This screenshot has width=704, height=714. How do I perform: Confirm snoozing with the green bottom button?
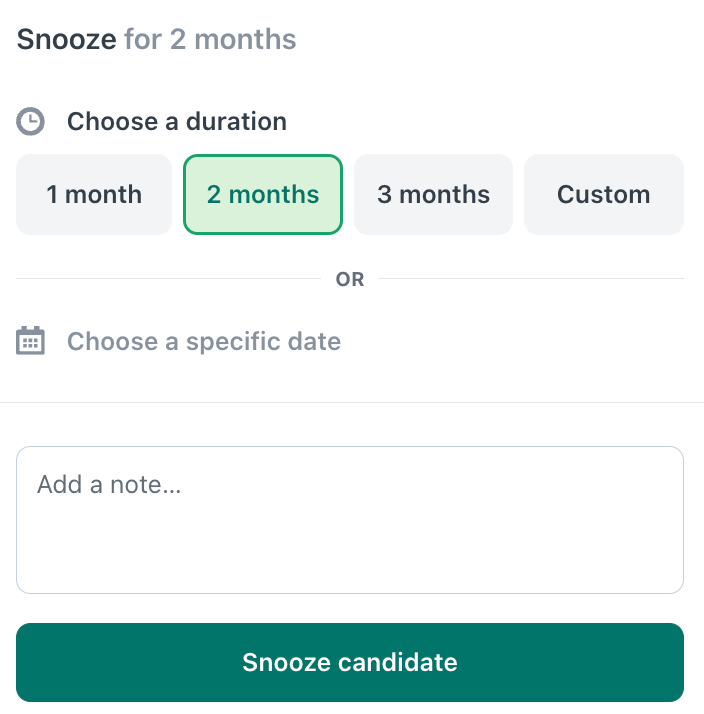[350, 663]
